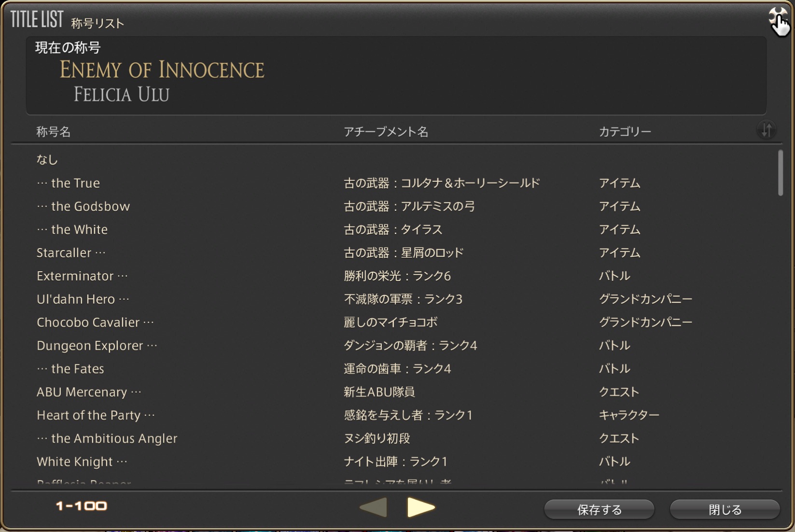
Task: Select the "Exterminator" title
Action: 82,276
